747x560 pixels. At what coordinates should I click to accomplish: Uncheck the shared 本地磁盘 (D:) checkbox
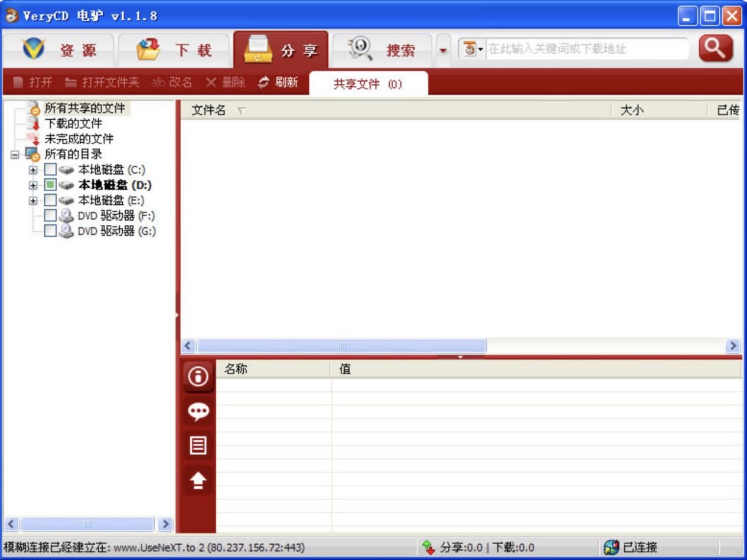tap(50, 185)
